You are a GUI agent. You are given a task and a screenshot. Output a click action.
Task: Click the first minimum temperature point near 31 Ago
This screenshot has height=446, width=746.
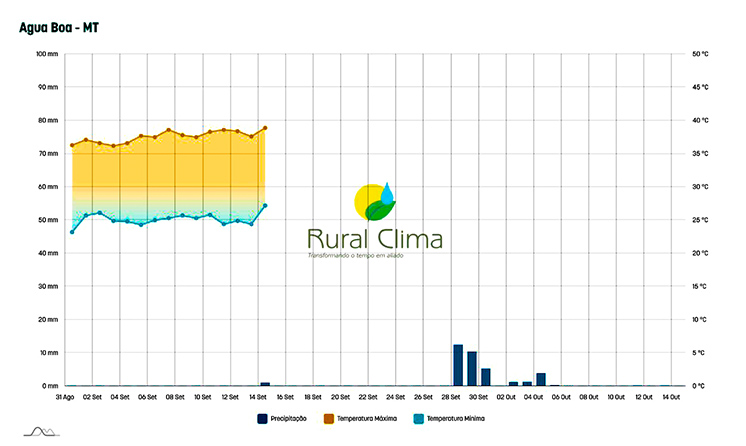pyautogui.click(x=72, y=232)
